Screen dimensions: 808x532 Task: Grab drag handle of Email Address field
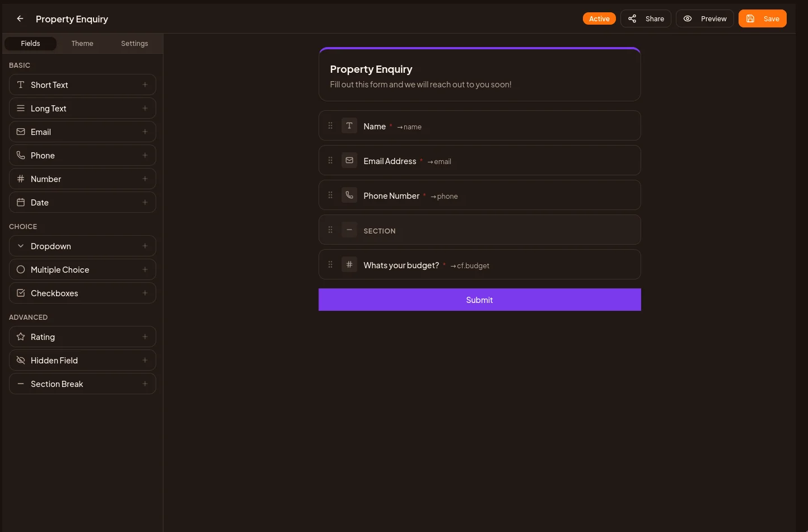click(x=330, y=160)
